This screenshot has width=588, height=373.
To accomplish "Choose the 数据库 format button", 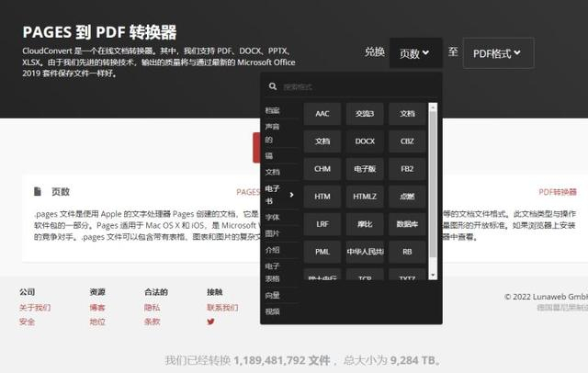I will pyautogui.click(x=407, y=224).
